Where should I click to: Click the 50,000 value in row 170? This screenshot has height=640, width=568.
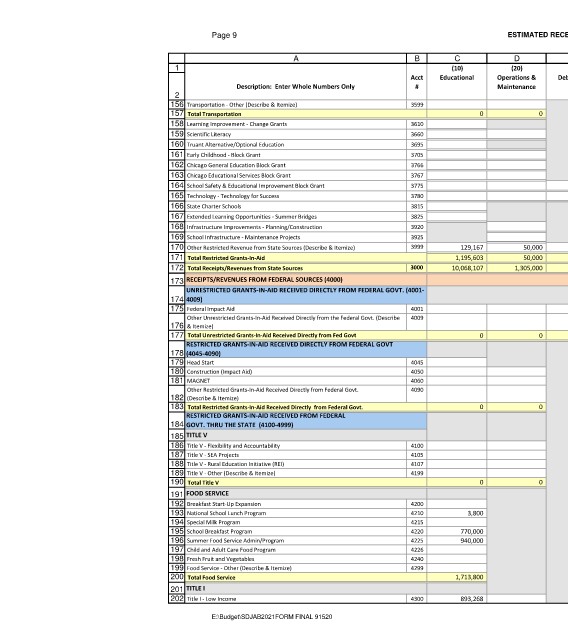tap(533, 247)
